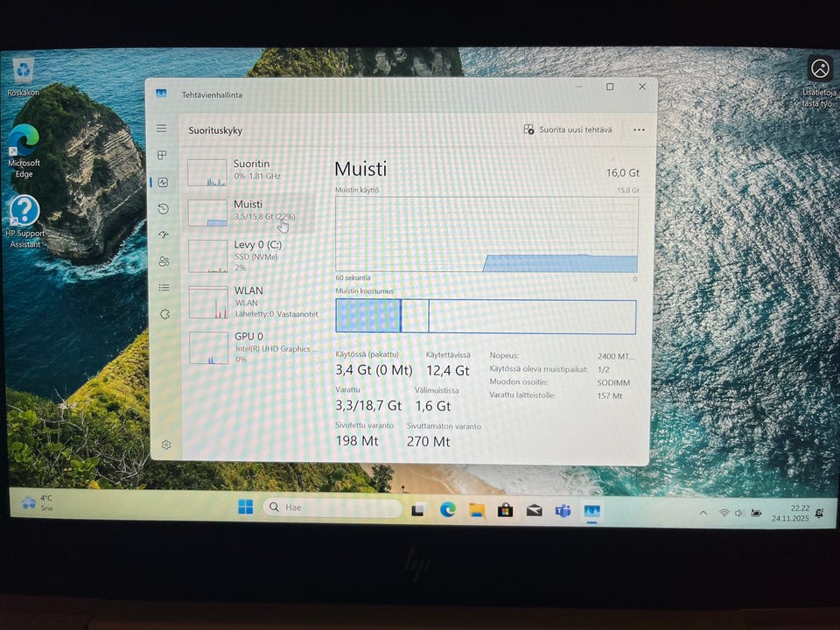840x630 pixels.
Task: Click Suorita uusi tehtävä button
Action: coord(568,129)
